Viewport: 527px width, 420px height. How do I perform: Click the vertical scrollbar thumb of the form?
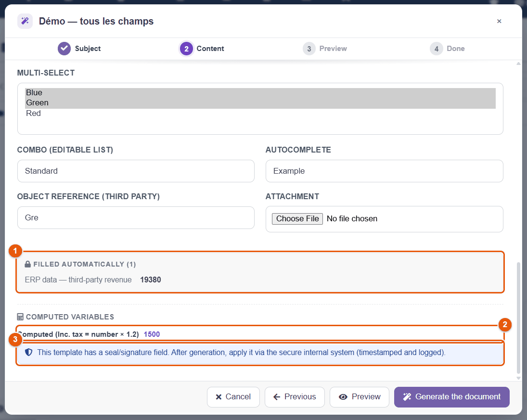coord(519,318)
